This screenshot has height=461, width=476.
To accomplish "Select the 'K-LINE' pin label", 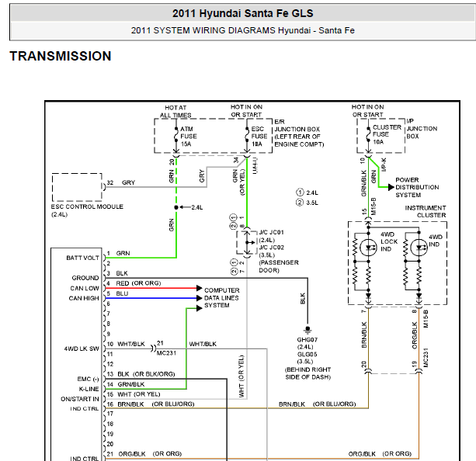I will pos(89,389).
